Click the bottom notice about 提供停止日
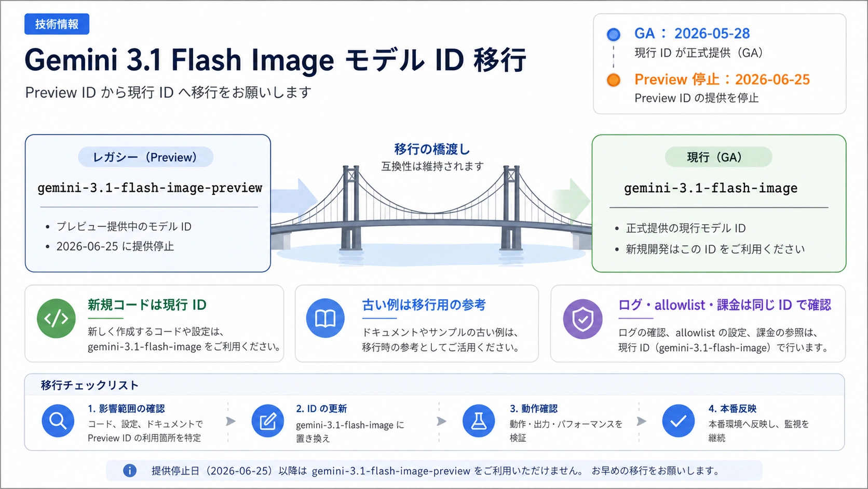 [435, 471]
